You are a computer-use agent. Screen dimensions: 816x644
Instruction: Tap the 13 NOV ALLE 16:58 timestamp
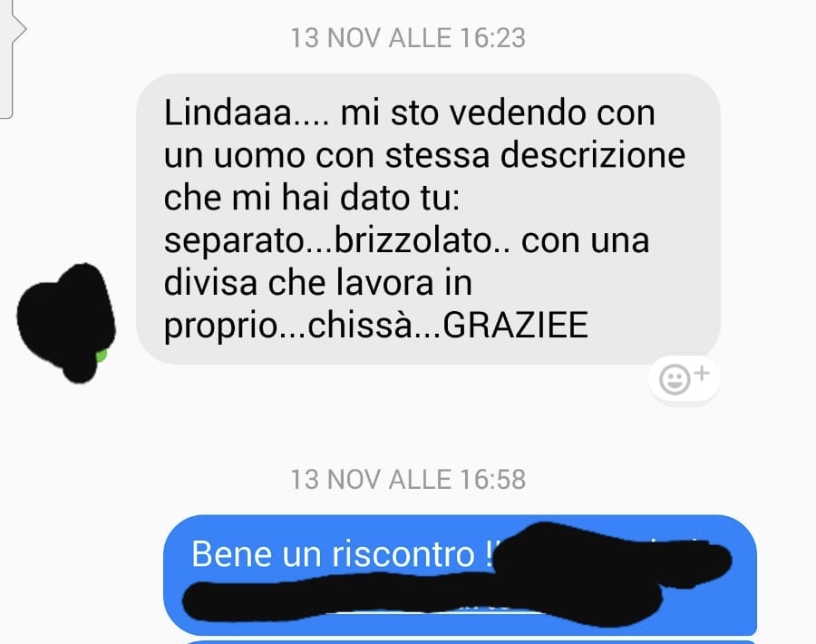(408, 479)
